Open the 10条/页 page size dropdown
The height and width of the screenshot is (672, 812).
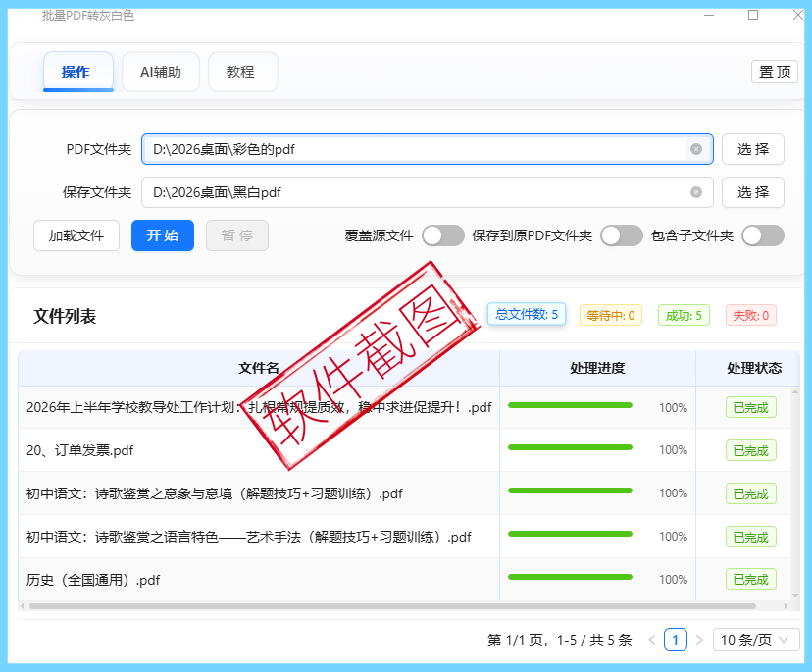(x=756, y=640)
